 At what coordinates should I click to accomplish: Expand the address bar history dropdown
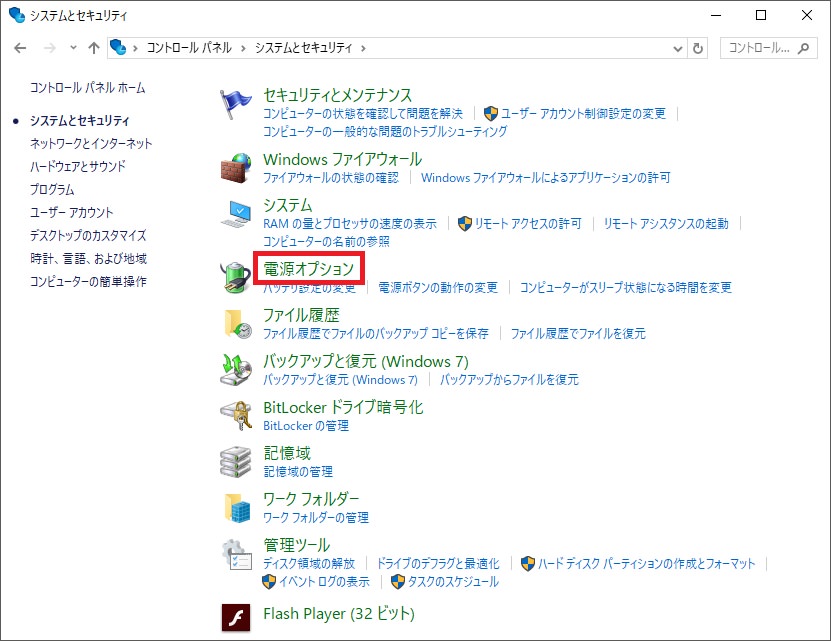pos(677,49)
